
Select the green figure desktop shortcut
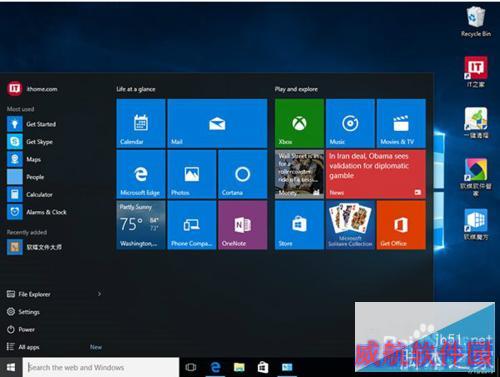[476, 123]
